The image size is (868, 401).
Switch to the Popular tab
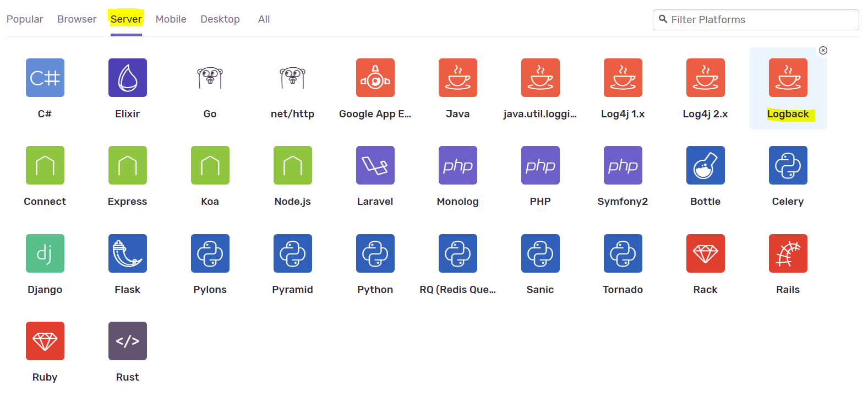point(25,19)
